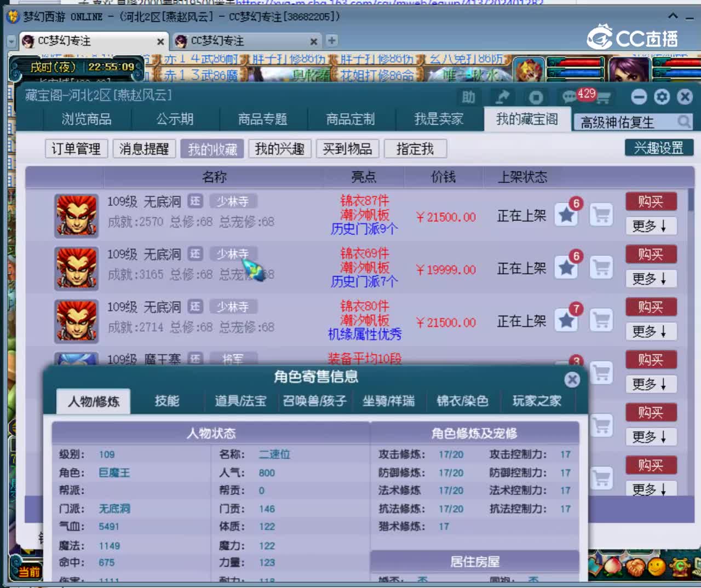Viewport: 701px width, 588px height.
Task: Expand 更多 for the ¥19999.00 listing
Action: tap(651, 279)
